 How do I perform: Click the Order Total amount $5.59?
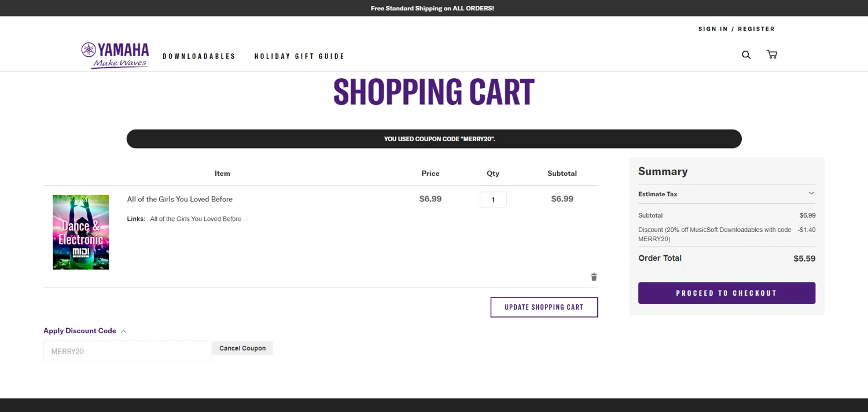[x=804, y=259]
